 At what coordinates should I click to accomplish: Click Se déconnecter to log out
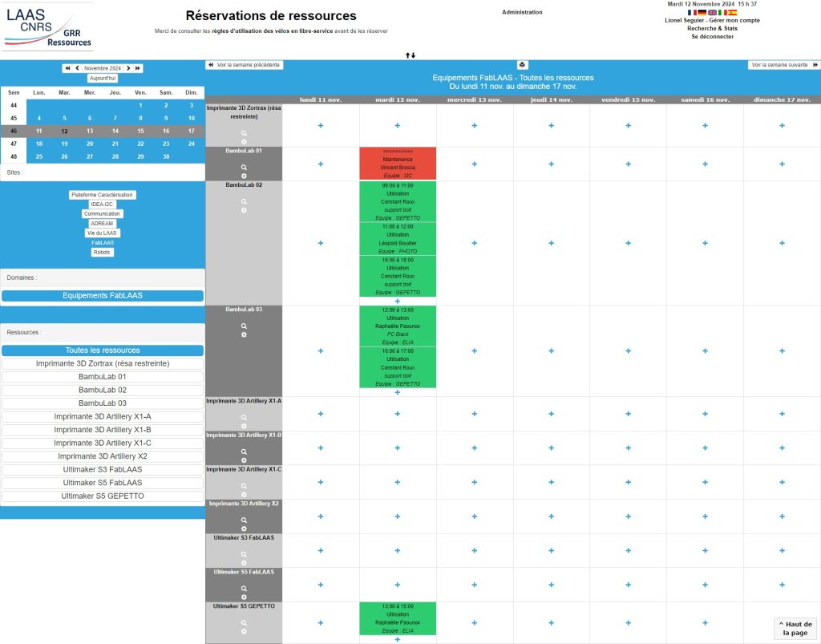click(712, 37)
